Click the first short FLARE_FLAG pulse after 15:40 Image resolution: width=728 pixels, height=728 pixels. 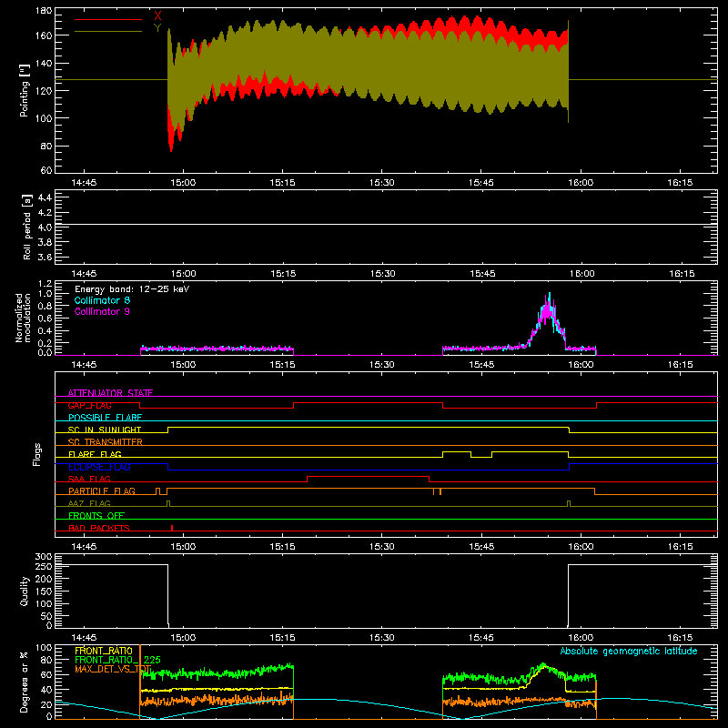point(457,451)
